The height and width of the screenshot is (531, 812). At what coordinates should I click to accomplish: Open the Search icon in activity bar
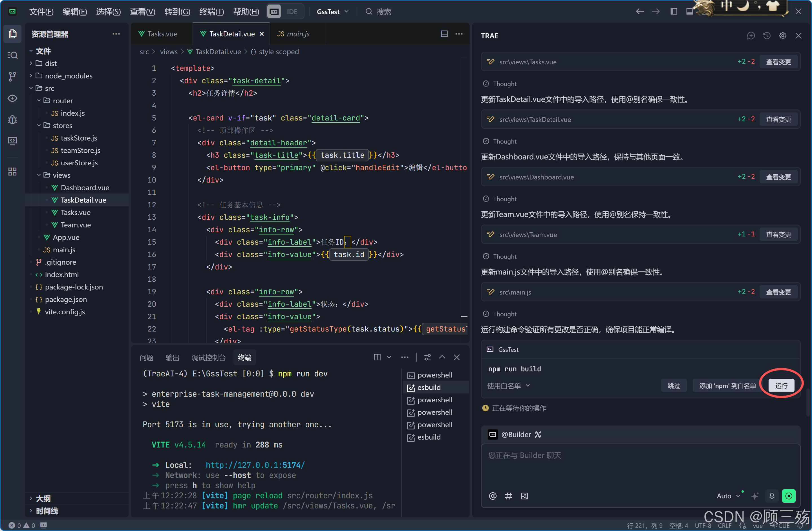pyautogui.click(x=13, y=55)
